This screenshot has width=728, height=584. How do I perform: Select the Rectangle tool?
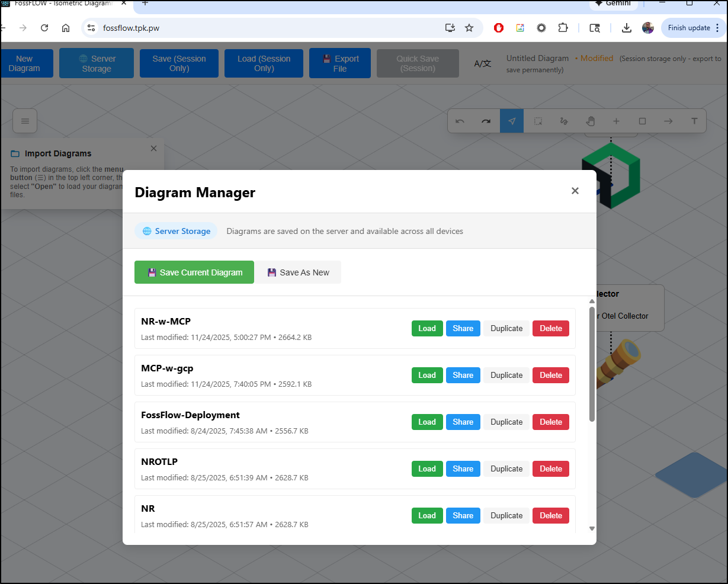pos(642,121)
